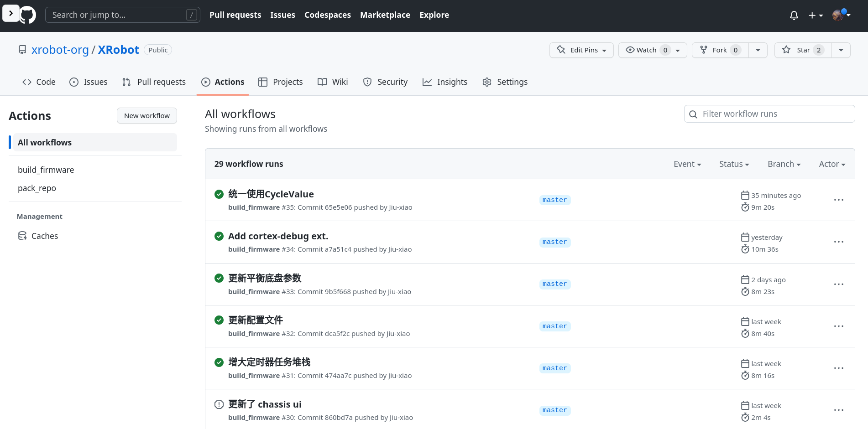The height and width of the screenshot is (429, 868).
Task: Open the create new plus menu
Action: pyautogui.click(x=816, y=16)
